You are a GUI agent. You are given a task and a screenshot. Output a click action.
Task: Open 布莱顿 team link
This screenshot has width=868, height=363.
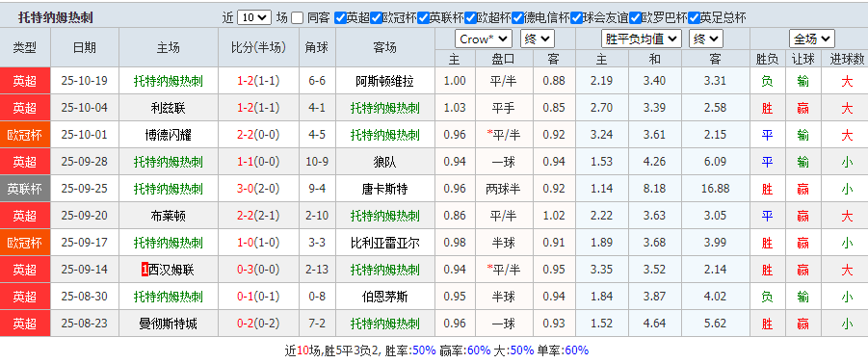(169, 216)
